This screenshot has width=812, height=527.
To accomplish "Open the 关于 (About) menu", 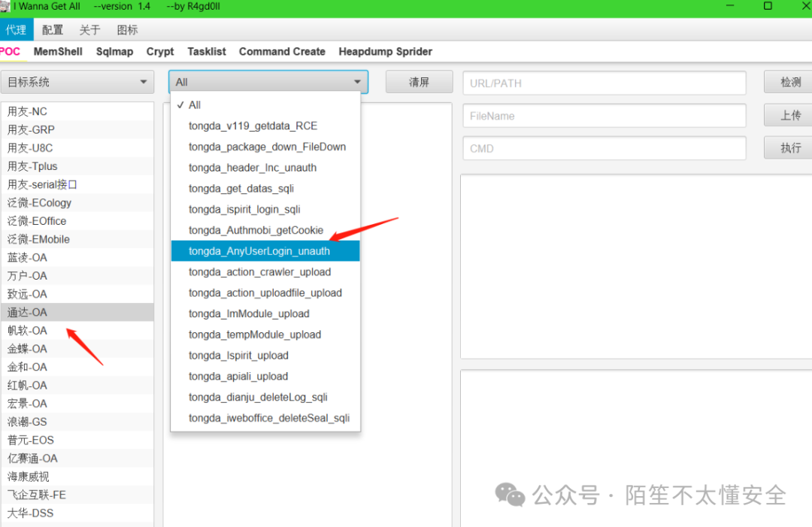I will click(x=89, y=29).
